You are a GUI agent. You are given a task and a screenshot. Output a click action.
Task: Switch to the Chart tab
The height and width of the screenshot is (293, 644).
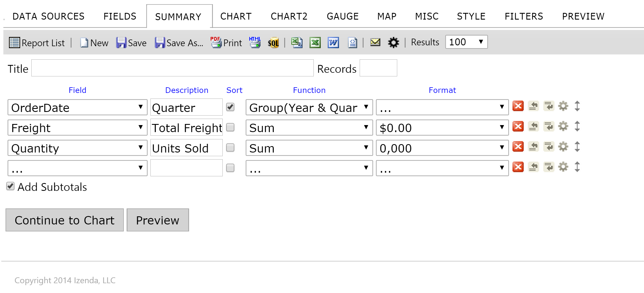pos(236,16)
